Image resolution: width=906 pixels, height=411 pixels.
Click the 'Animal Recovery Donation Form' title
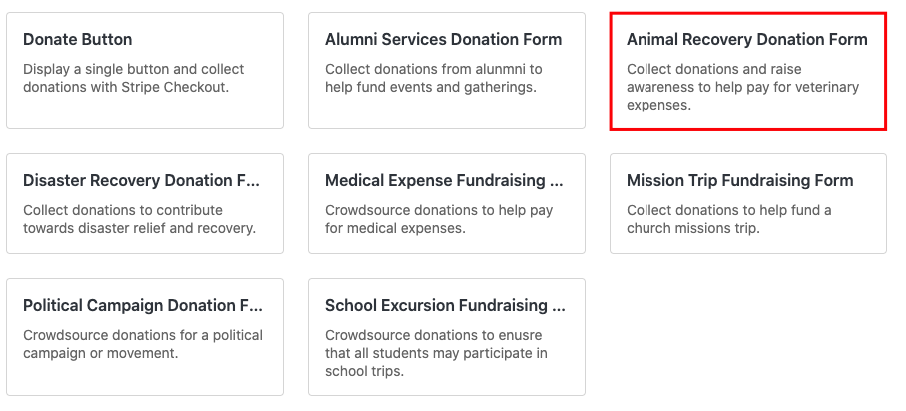pyautogui.click(x=747, y=40)
